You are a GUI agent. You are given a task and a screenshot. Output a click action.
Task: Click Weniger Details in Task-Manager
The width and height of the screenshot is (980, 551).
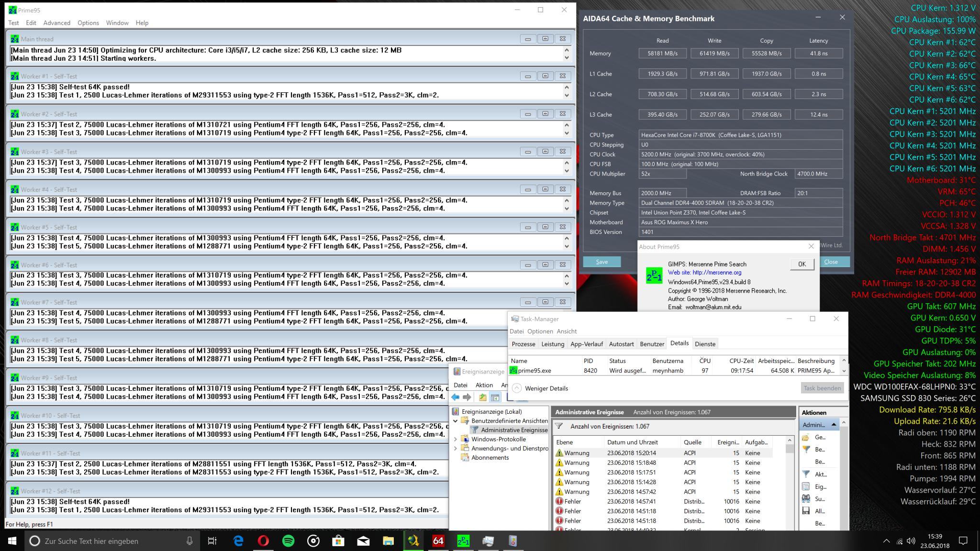point(540,388)
